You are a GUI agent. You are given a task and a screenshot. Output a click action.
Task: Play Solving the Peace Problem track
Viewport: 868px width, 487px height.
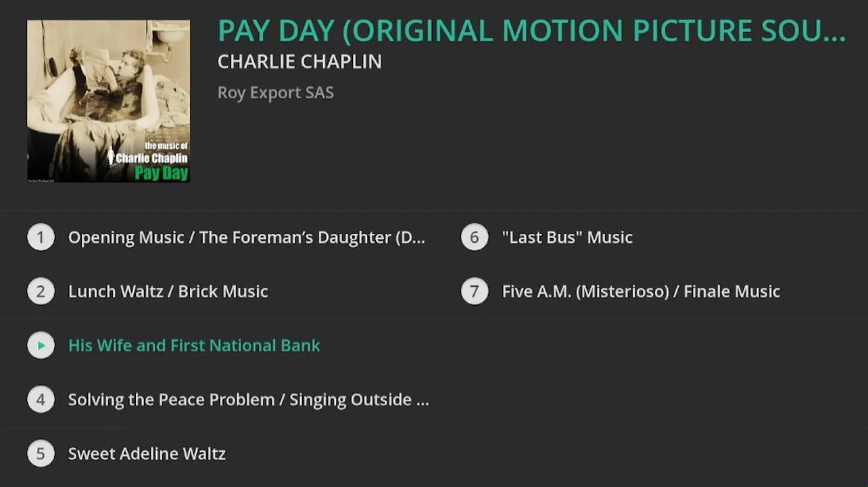[248, 400]
